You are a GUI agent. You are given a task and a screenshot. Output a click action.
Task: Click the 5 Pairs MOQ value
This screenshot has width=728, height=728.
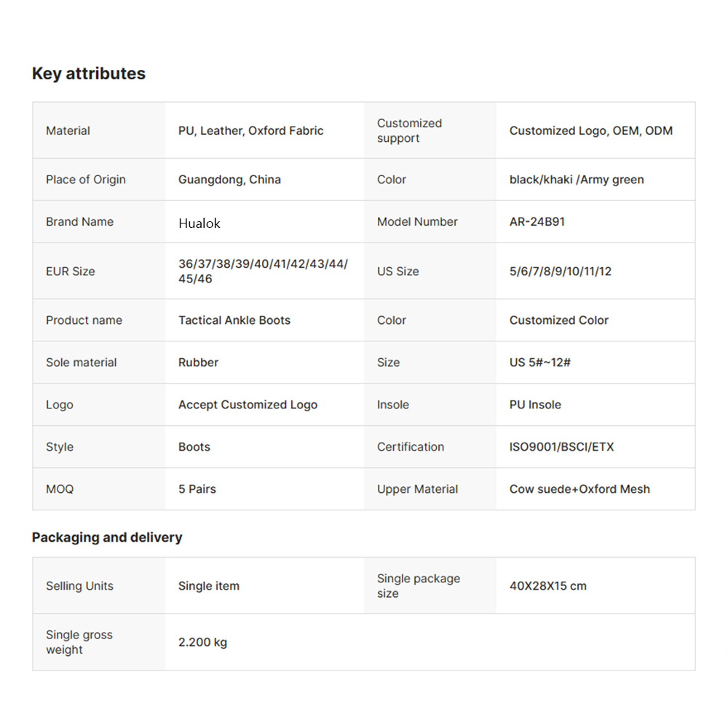[x=197, y=489]
